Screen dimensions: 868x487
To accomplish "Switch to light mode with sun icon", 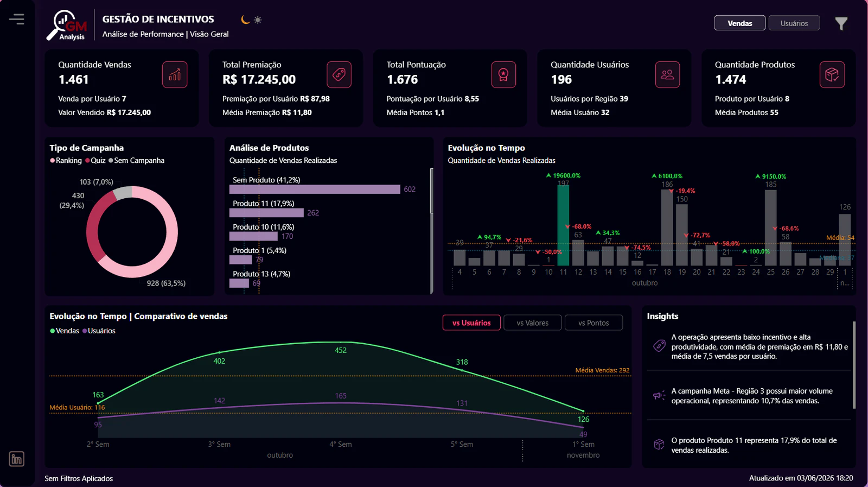I will (258, 20).
